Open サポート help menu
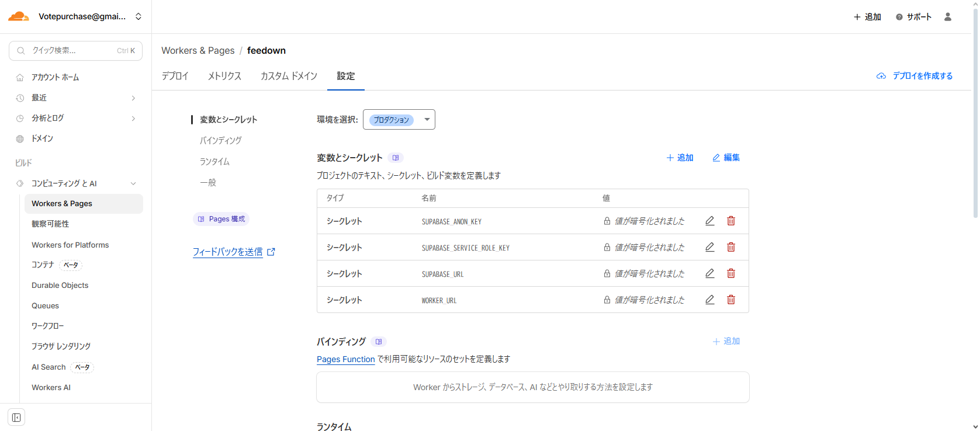The height and width of the screenshot is (431, 980). (914, 17)
